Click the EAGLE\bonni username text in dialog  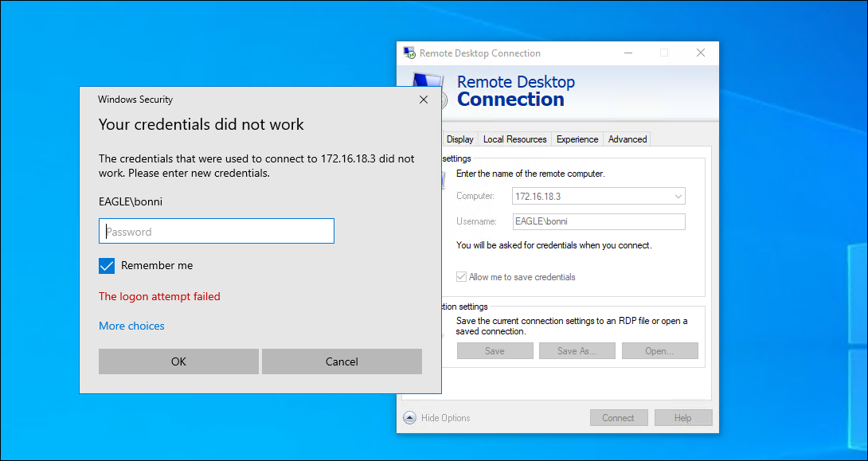point(131,202)
